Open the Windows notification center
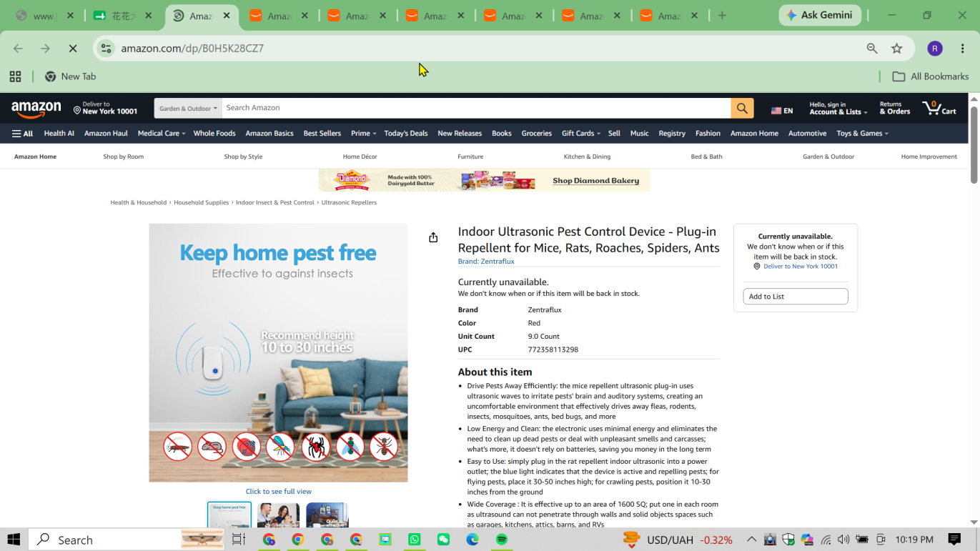The height and width of the screenshot is (551, 980). [954, 540]
